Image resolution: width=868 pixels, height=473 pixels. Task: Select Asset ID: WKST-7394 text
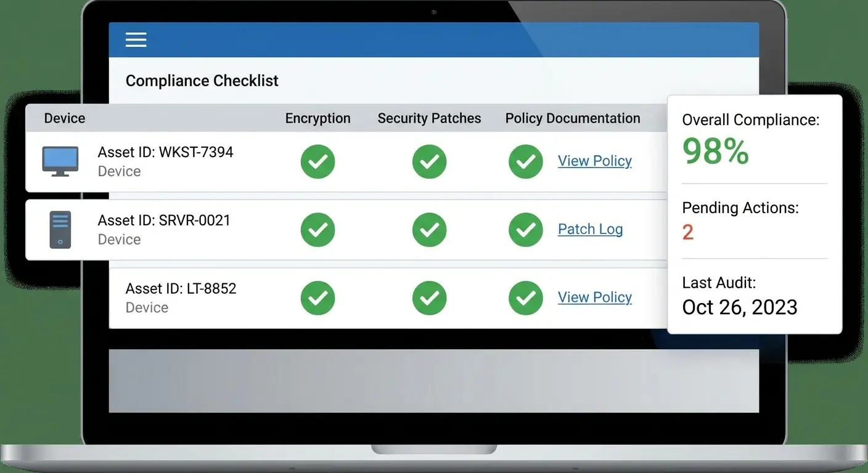pyautogui.click(x=165, y=152)
